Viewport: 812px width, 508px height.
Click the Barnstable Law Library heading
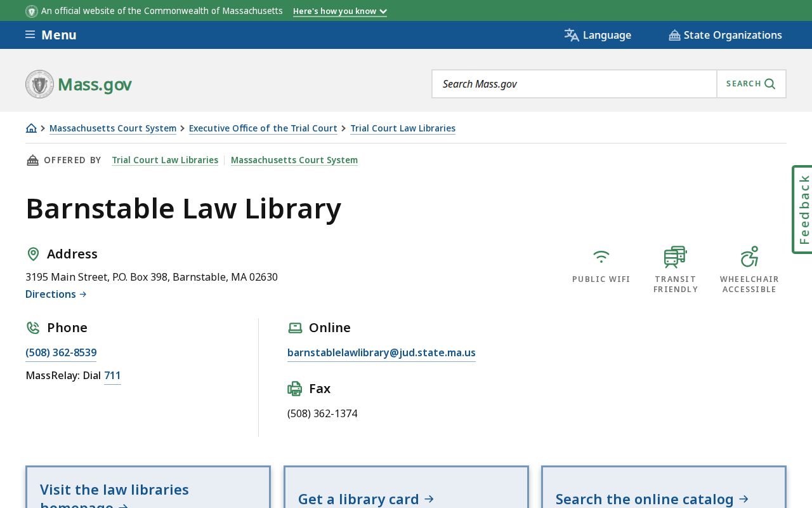183,208
